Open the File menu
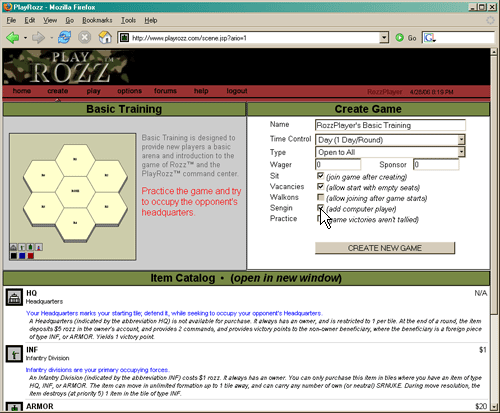The image size is (500, 413). [11, 20]
